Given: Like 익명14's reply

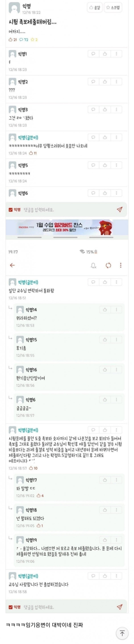Looking at the screenshot, I should [x=105, y=310].
